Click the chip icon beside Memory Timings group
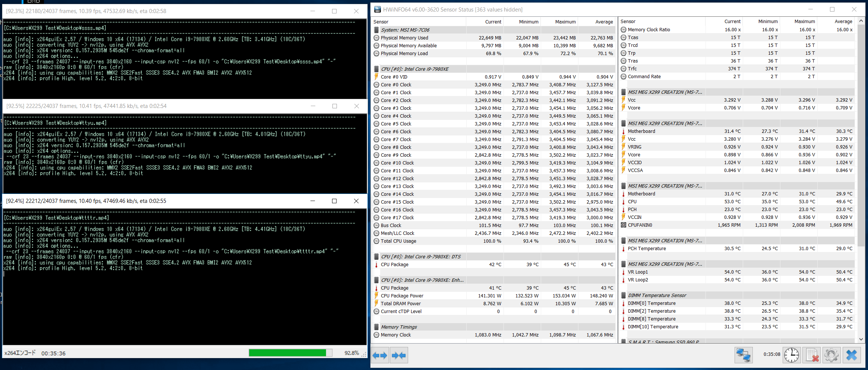 [x=376, y=327]
